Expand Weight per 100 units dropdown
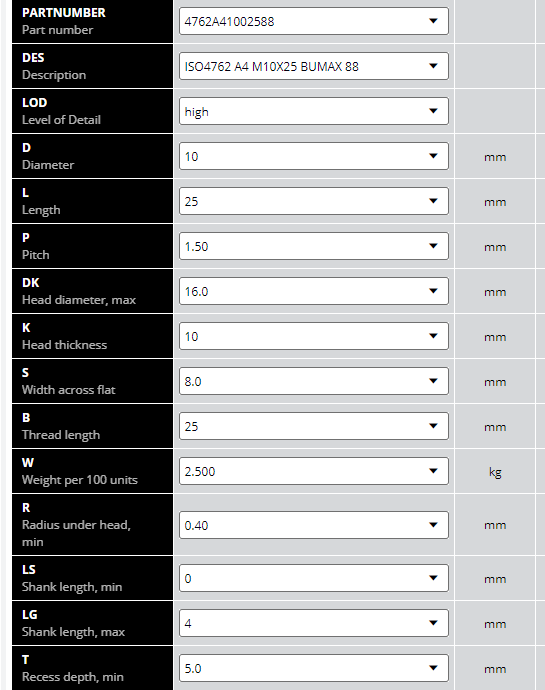Screen dimensions: 545x690 tap(313, 471)
